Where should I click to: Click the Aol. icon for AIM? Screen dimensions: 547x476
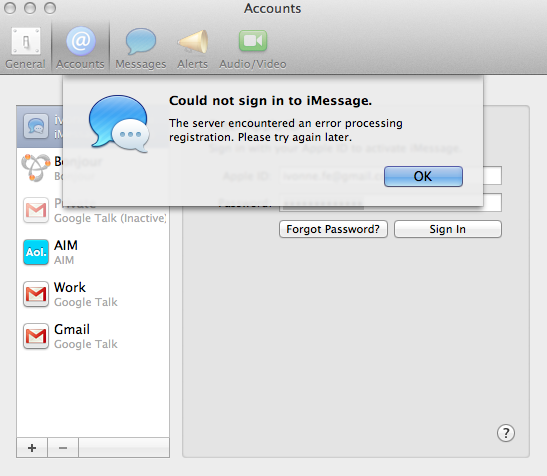[x=36, y=252]
